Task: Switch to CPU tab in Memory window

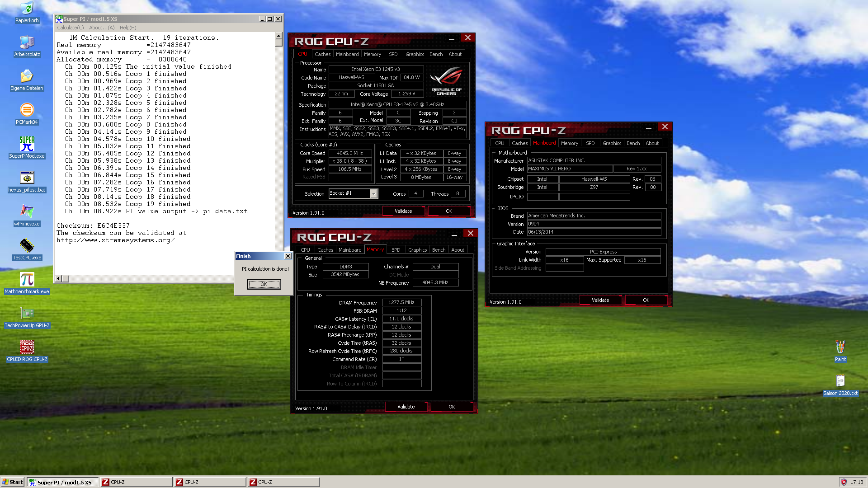Action: pyautogui.click(x=306, y=250)
